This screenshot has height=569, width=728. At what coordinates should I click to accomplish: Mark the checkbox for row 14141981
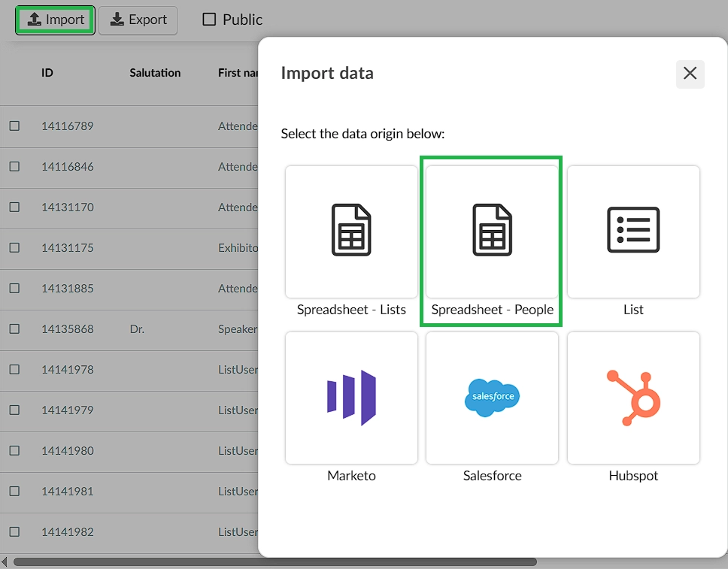click(x=14, y=491)
